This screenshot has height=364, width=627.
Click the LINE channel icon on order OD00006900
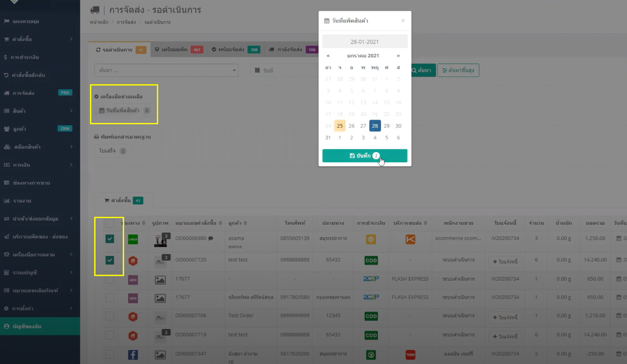(x=132, y=240)
